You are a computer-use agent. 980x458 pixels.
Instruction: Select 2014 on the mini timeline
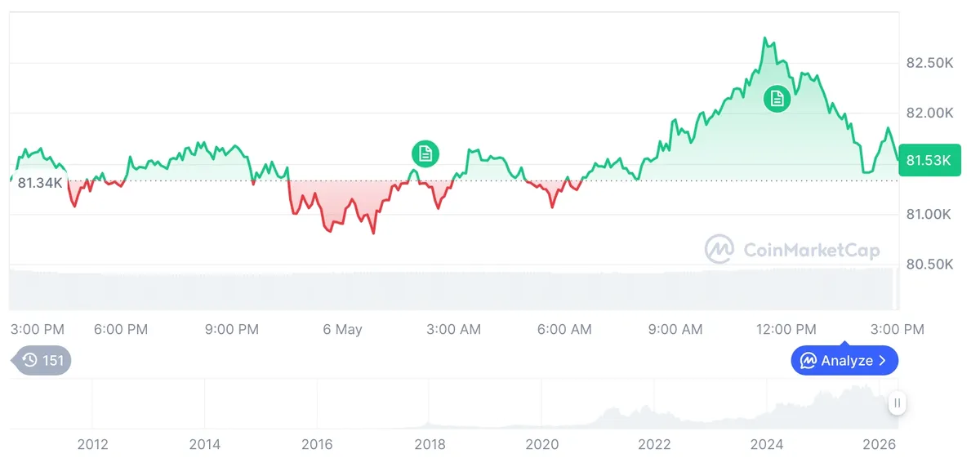pos(204,444)
